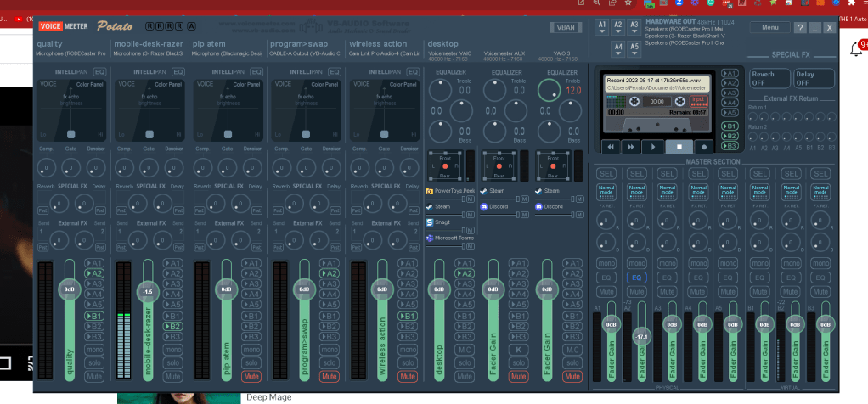This screenshot has width=868, height=404.
Task: Click the Snagit app icon
Action: click(x=429, y=222)
